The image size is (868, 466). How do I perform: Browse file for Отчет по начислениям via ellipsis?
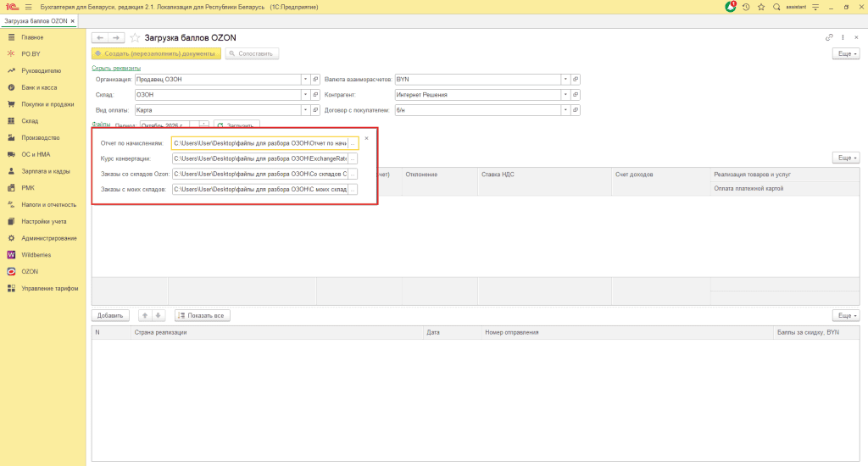(x=353, y=143)
